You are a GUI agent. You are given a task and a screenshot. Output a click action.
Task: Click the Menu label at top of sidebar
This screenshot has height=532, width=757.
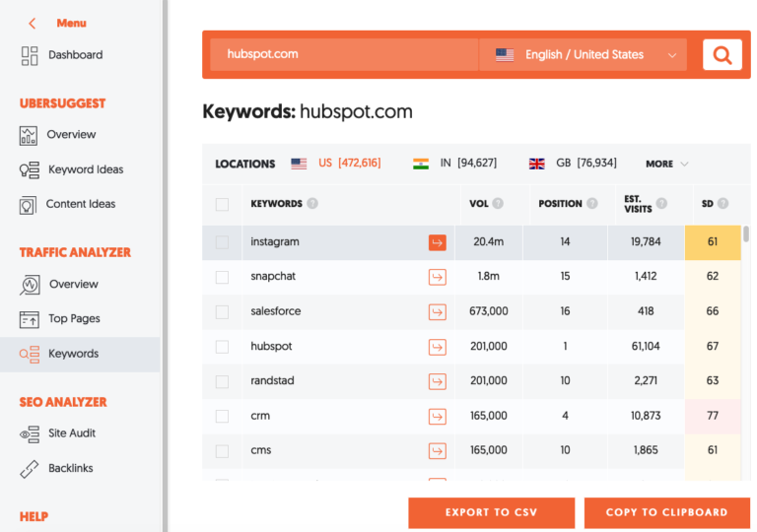[71, 23]
